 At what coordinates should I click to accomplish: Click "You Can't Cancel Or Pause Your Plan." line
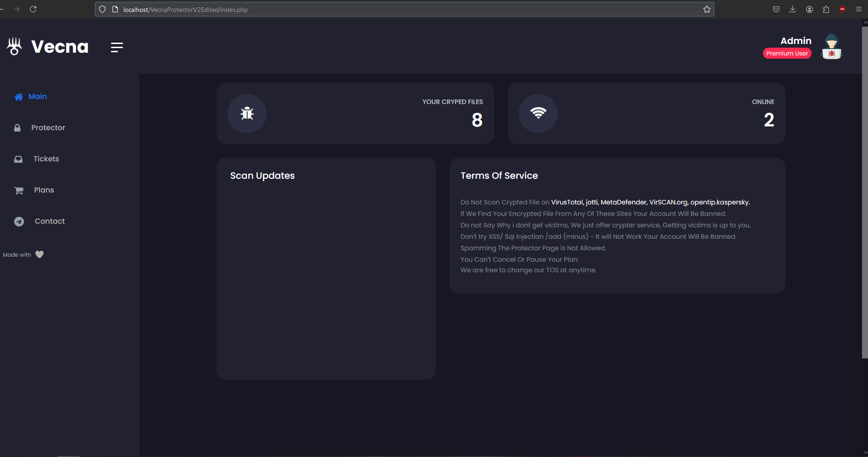click(520, 259)
